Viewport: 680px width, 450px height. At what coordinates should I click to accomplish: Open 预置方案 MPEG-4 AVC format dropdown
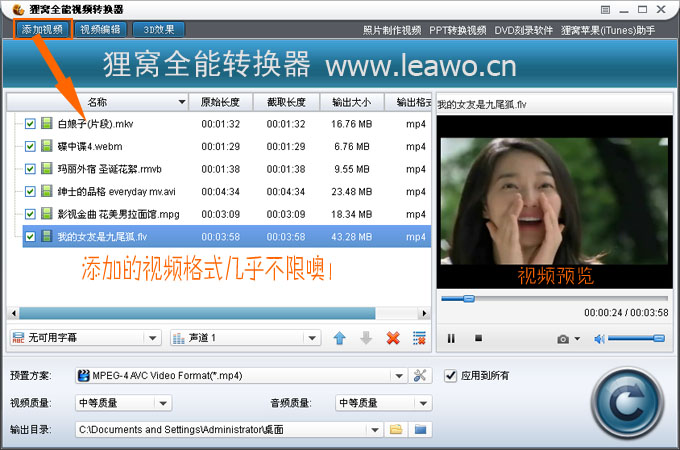point(399,376)
